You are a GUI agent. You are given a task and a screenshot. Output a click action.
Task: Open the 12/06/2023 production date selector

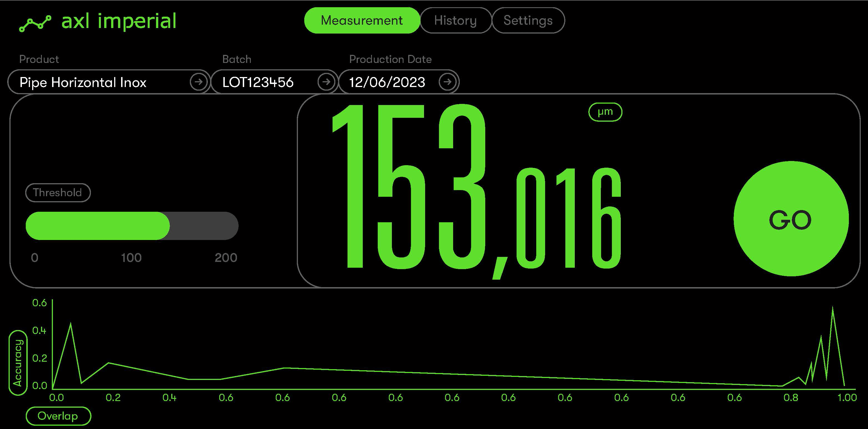pyautogui.click(x=387, y=82)
